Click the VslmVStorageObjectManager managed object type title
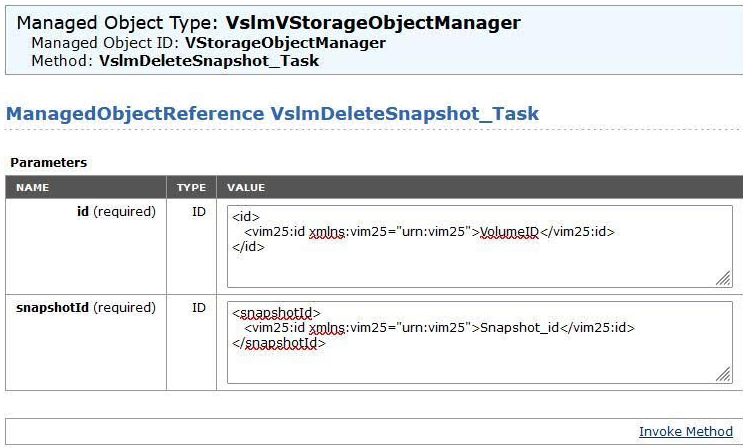The height and width of the screenshot is (448, 743). [373, 22]
